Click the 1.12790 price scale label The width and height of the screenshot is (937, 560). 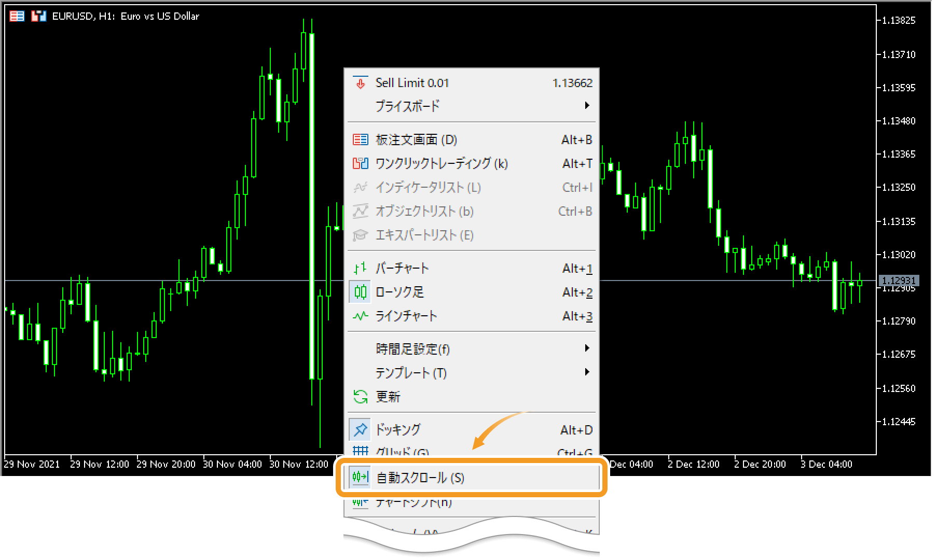(899, 321)
